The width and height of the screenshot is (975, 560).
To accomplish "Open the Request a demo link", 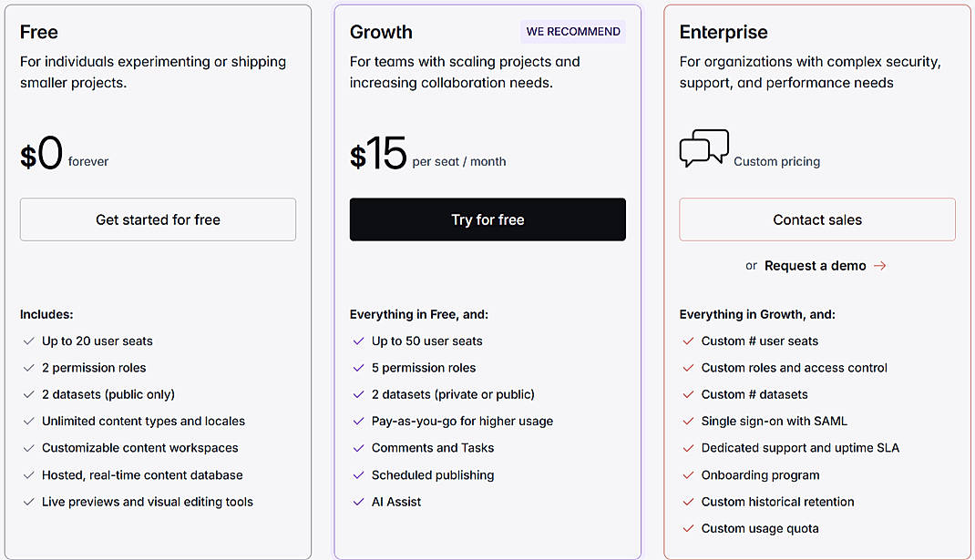I will pyautogui.click(x=816, y=265).
